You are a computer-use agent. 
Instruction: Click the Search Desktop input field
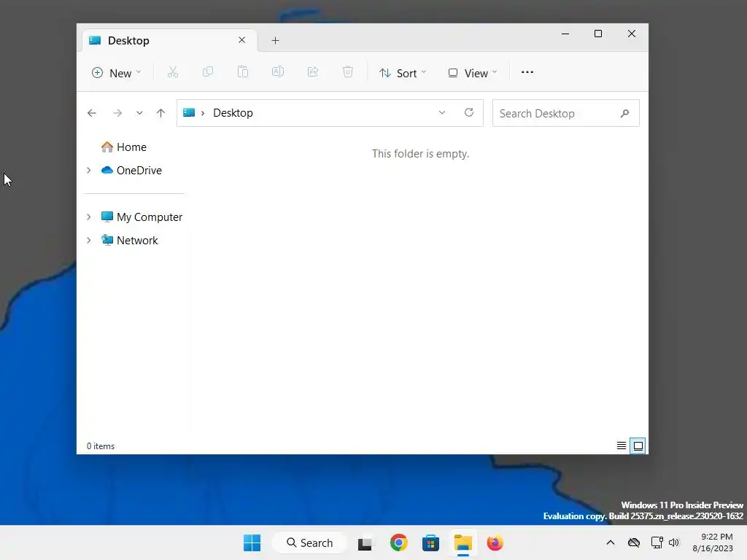tap(565, 113)
